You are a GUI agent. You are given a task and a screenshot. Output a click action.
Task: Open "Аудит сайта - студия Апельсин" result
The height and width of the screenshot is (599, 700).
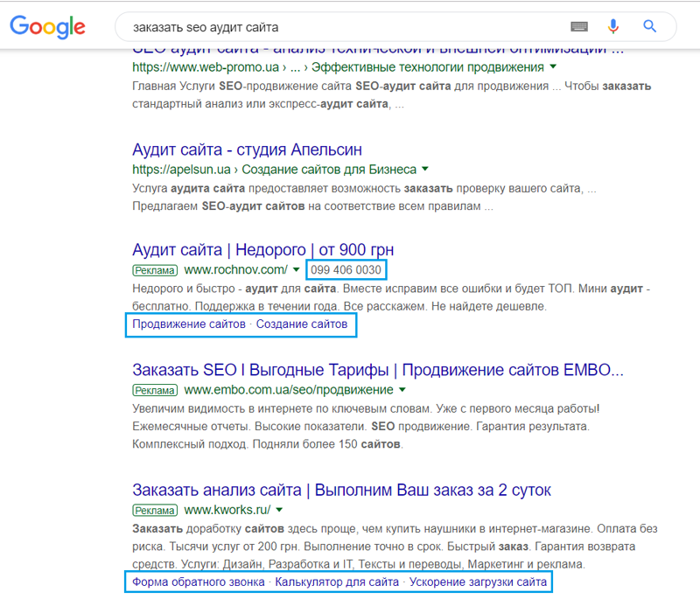[247, 150]
